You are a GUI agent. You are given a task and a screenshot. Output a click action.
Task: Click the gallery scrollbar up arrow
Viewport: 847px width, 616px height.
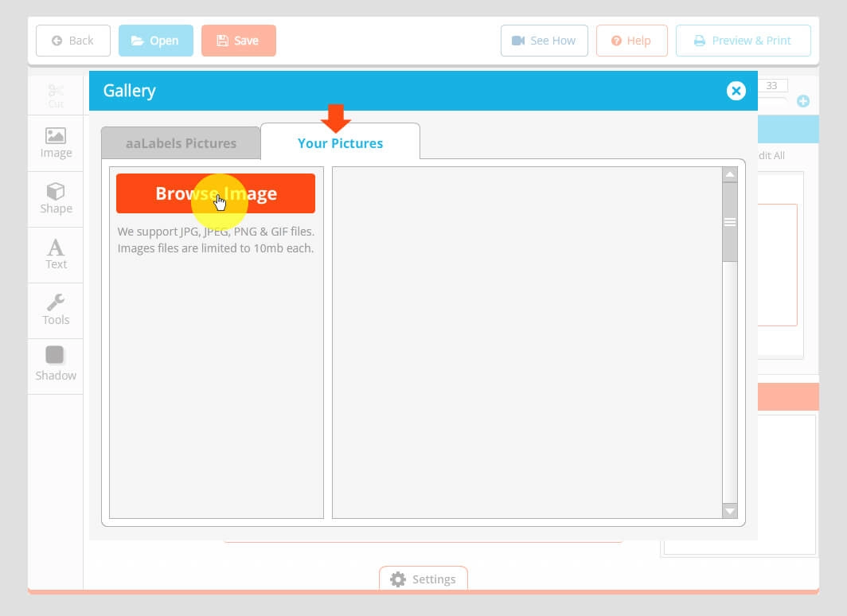730,174
